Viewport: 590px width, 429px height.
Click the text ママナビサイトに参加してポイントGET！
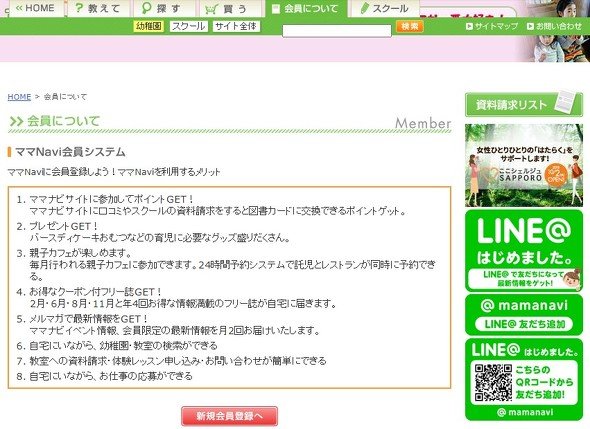112,199
